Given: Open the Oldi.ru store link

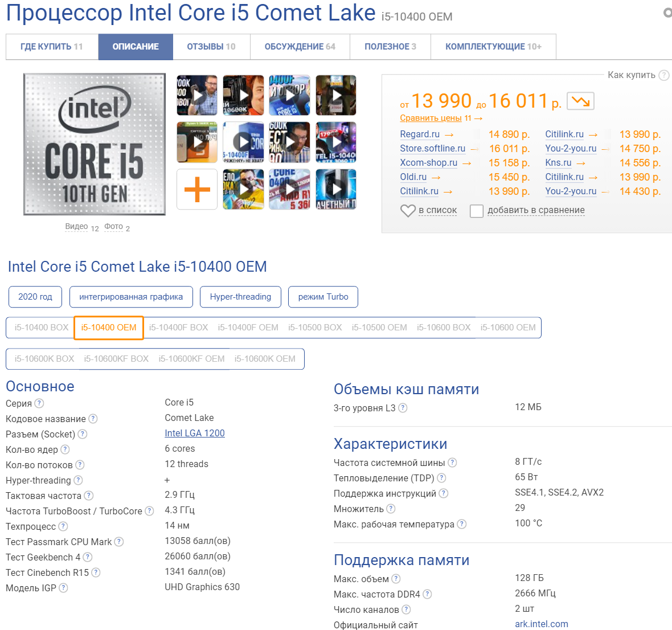Looking at the screenshot, I should 413,177.
